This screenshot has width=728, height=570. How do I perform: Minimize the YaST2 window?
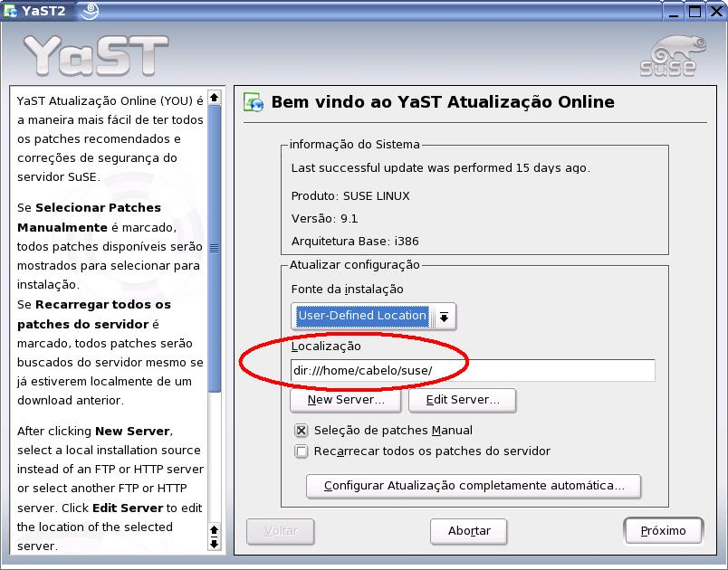coord(674,11)
